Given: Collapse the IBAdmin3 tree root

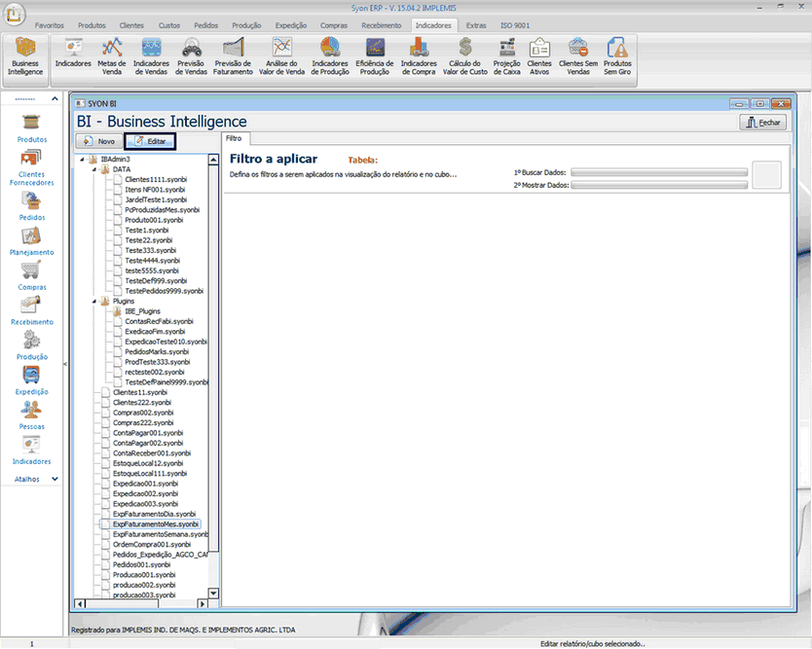Looking at the screenshot, I should coord(82,159).
